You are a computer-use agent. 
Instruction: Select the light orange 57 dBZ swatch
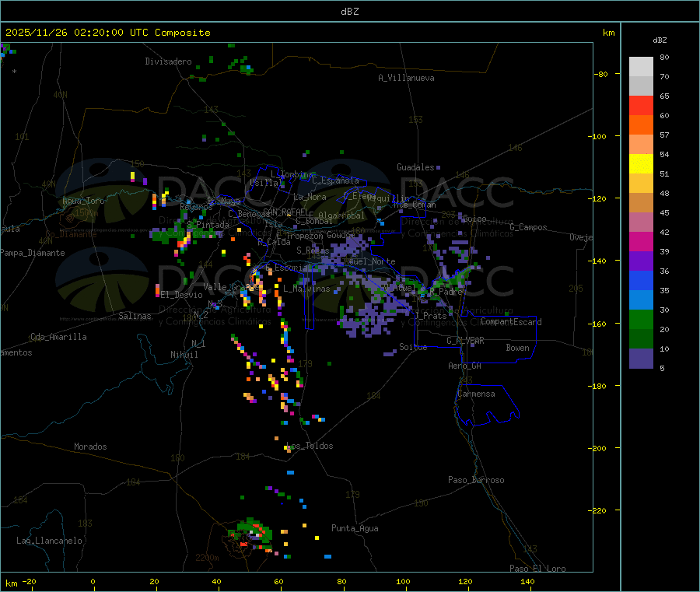[x=641, y=144]
